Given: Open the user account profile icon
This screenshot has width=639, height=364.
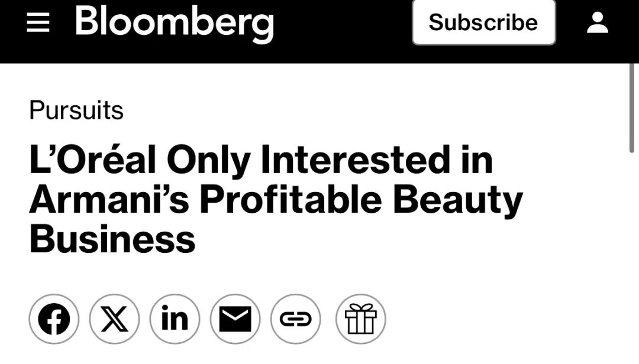Looking at the screenshot, I should coord(598,22).
